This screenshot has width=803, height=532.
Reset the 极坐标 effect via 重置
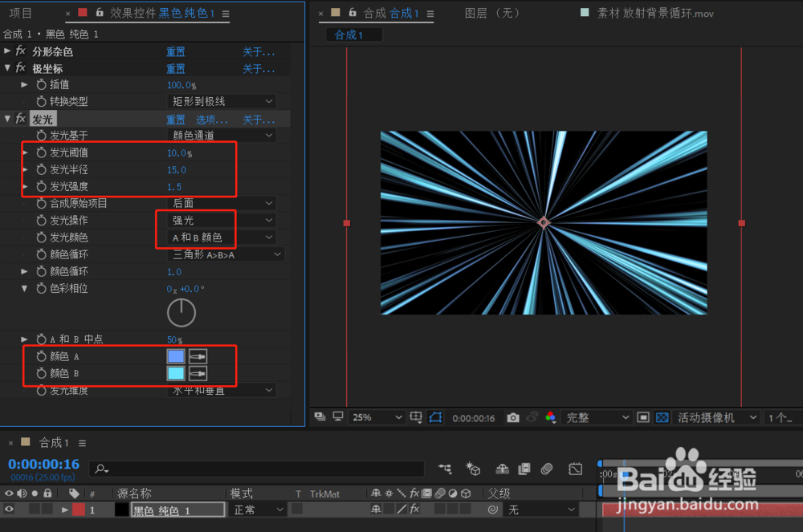tap(176, 68)
